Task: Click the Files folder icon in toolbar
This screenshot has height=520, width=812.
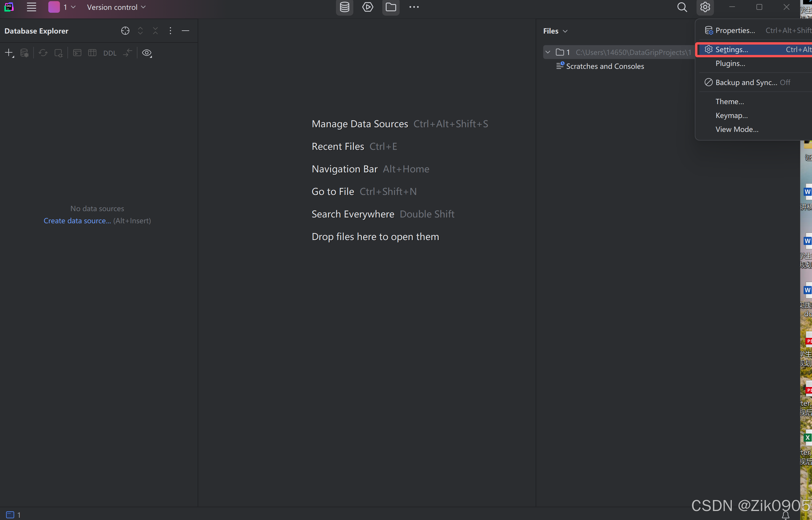Action: pos(391,7)
